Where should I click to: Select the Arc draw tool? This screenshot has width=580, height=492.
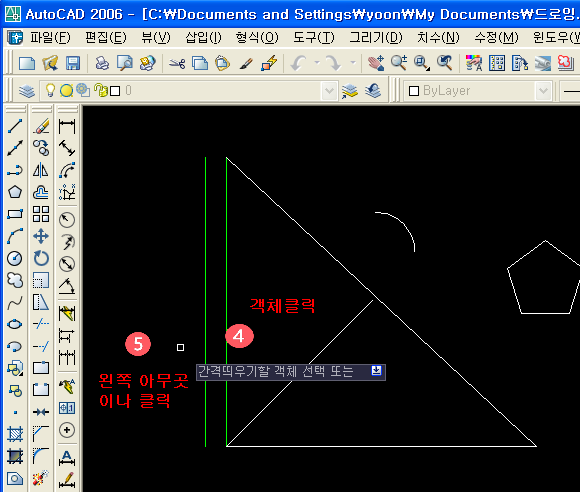click(x=15, y=236)
